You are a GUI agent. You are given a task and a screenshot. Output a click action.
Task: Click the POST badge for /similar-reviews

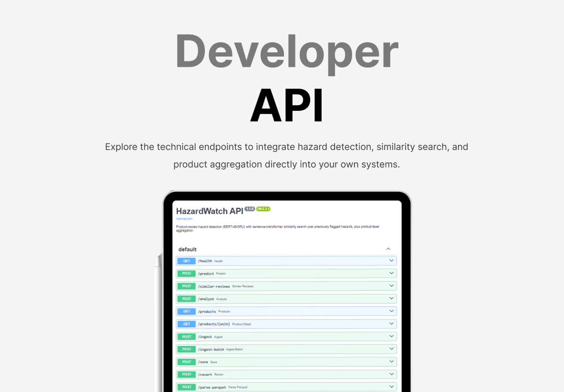pyautogui.click(x=187, y=286)
